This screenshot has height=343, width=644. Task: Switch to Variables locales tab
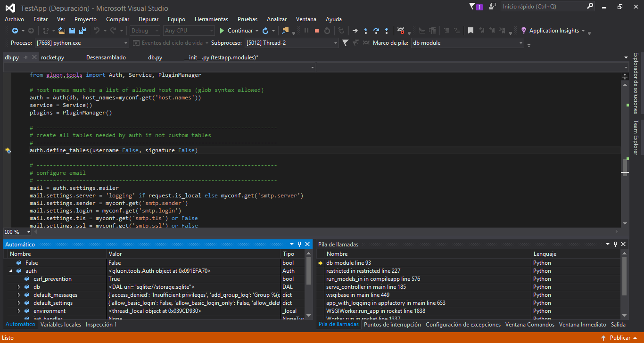pos(61,325)
